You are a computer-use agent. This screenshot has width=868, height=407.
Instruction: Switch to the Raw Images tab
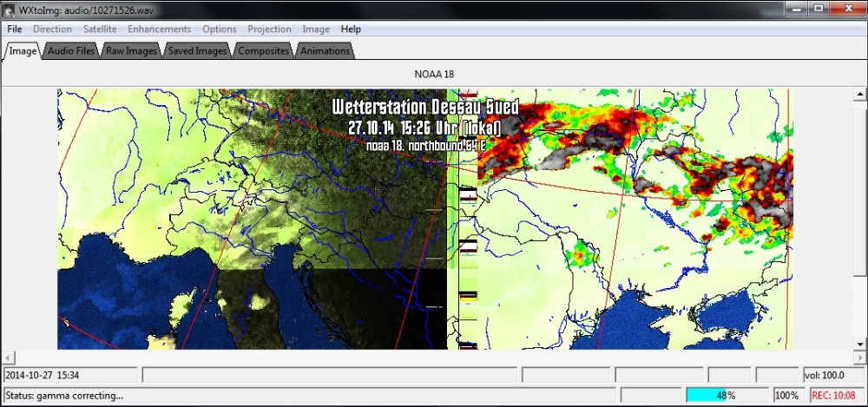[x=132, y=51]
